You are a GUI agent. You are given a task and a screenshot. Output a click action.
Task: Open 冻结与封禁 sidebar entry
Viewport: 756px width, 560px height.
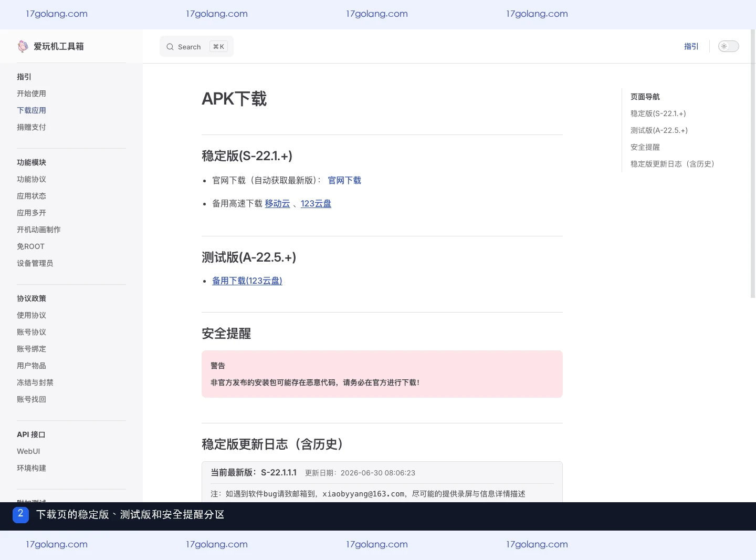(35, 382)
